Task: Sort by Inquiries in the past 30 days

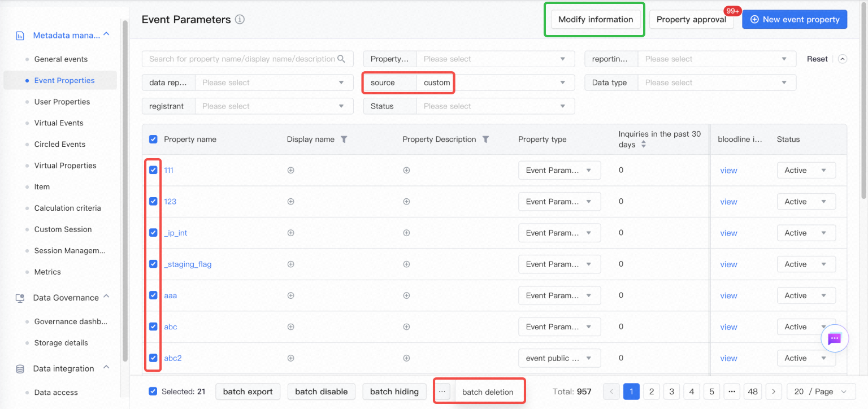Action: [643, 145]
